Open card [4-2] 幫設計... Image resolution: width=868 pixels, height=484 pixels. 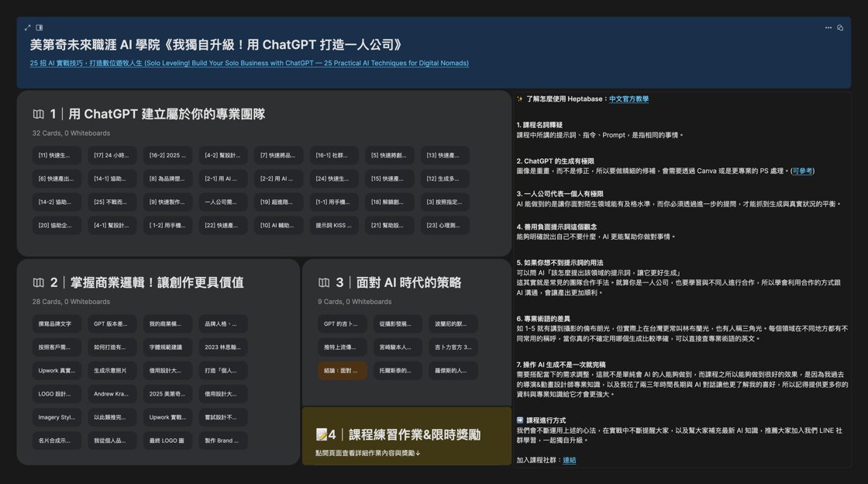(x=223, y=156)
